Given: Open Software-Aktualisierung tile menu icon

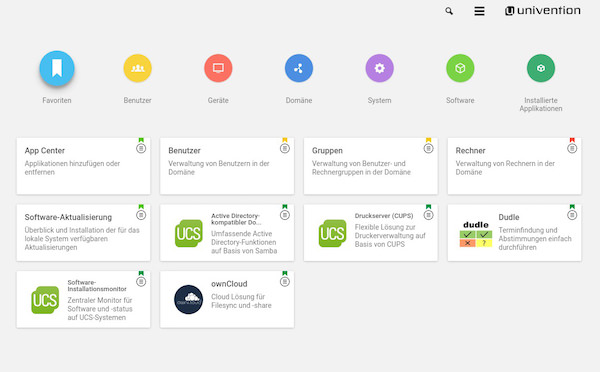Looking at the screenshot, I should click(141, 215).
